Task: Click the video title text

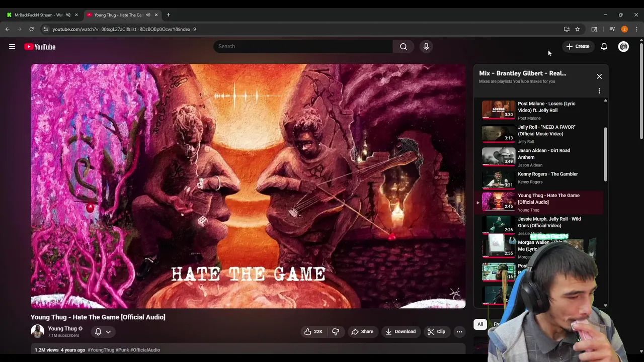Action: [98, 317]
